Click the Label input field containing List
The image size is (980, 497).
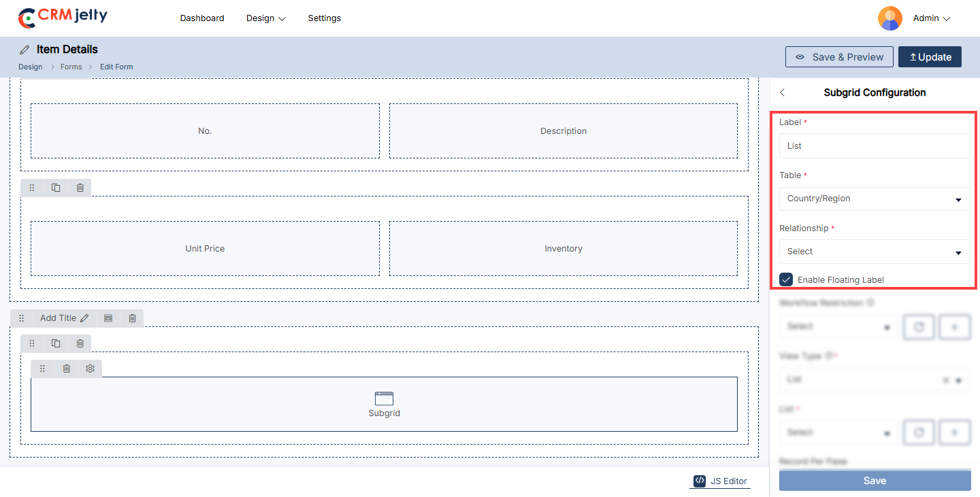(x=875, y=145)
